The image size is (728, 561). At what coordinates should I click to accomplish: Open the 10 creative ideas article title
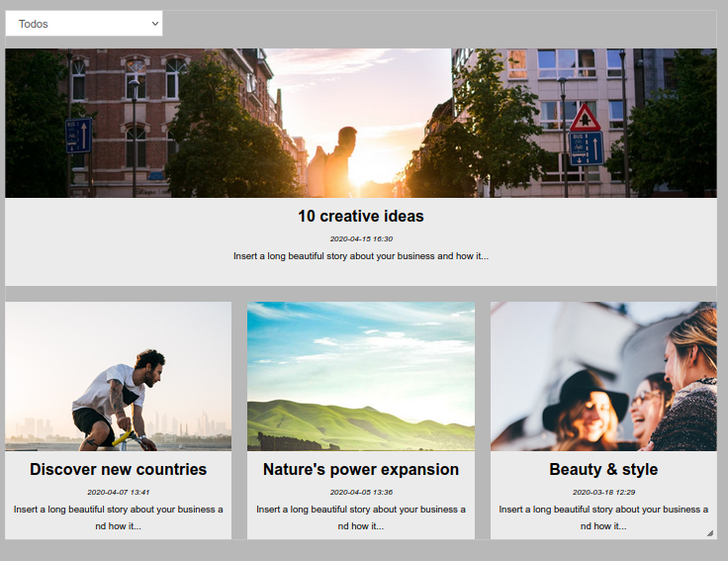click(x=361, y=216)
